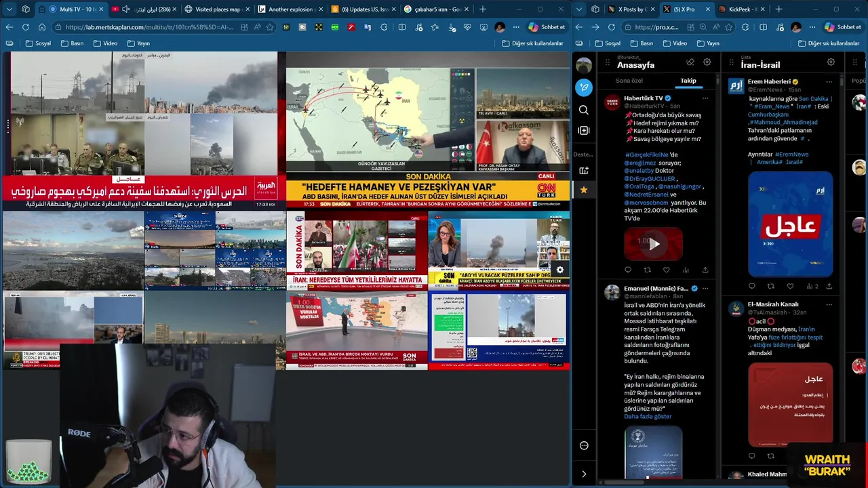Switch to the Takip tab

(688, 81)
